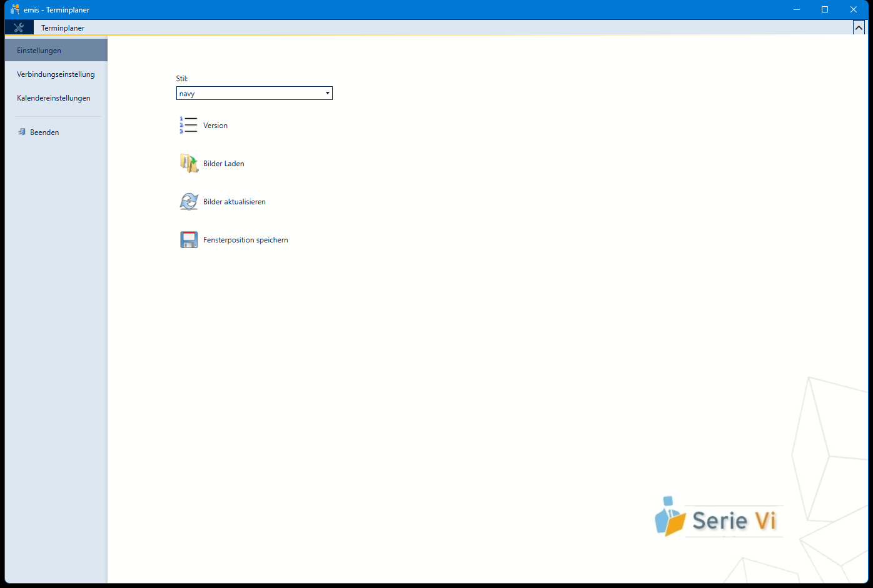873x588 pixels.
Task: Choose the Beenden menu entry text
Action: tap(44, 132)
